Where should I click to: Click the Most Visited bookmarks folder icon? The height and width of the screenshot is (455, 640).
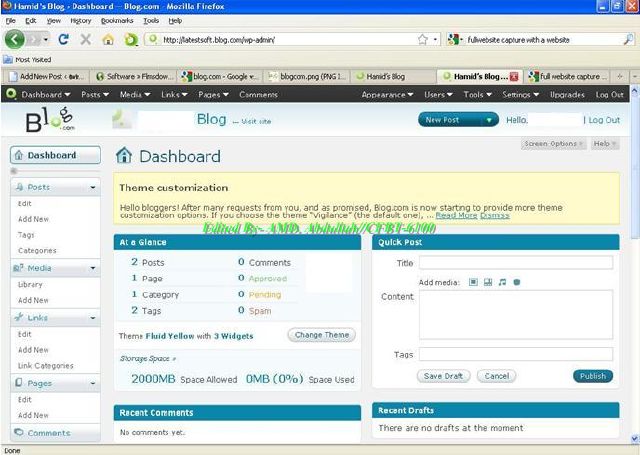click(x=8, y=60)
